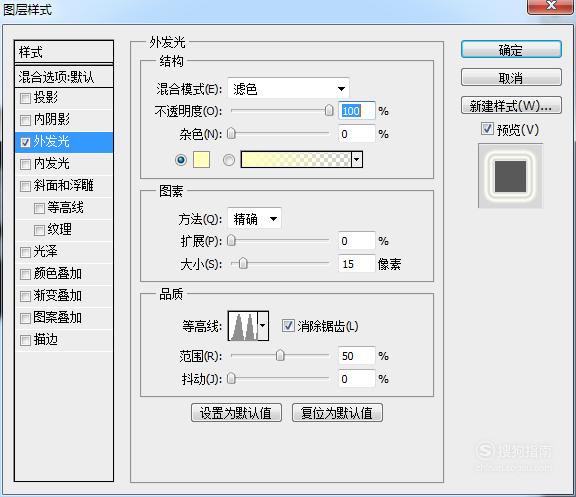Open the 等高线 contour picker arrow

pyautogui.click(x=263, y=325)
